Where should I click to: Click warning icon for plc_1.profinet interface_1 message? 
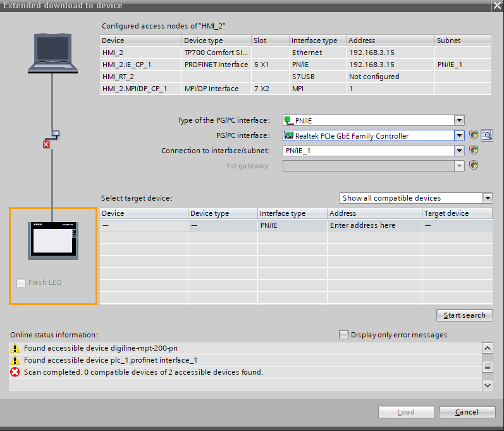click(15, 360)
